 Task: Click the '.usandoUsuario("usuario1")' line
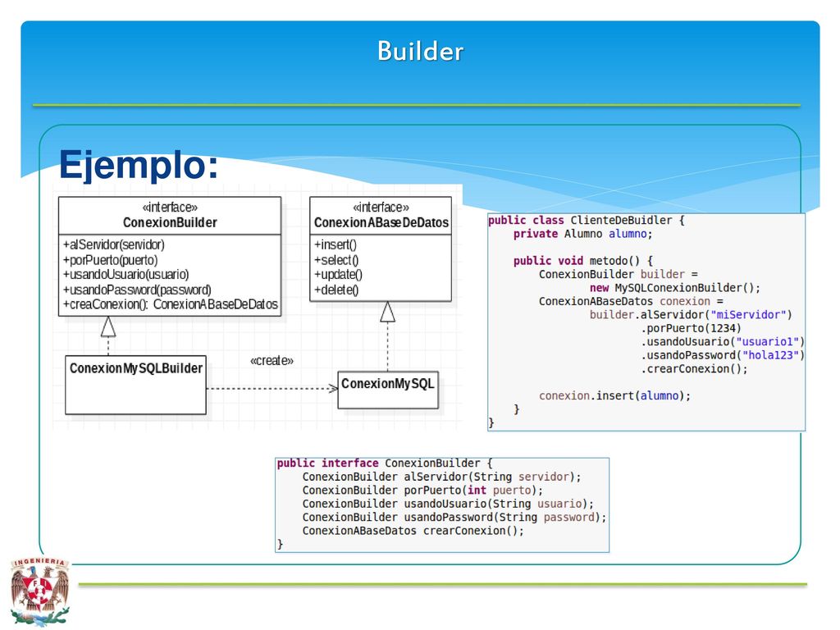point(723,341)
